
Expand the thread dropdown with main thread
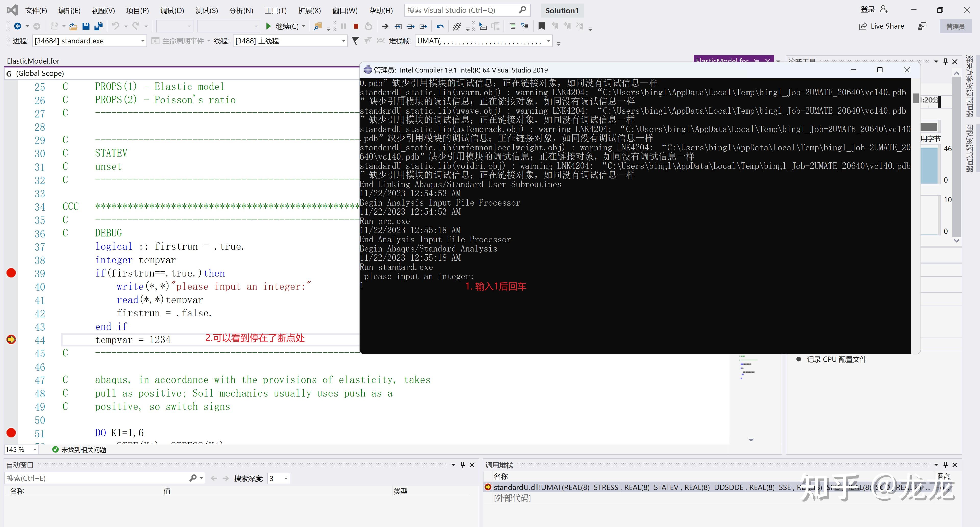[x=343, y=41]
